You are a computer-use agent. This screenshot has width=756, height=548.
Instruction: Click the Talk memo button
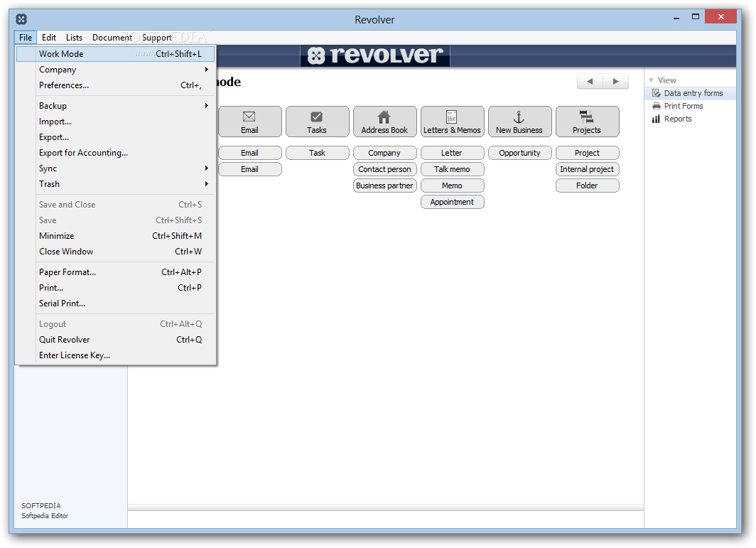(x=452, y=169)
